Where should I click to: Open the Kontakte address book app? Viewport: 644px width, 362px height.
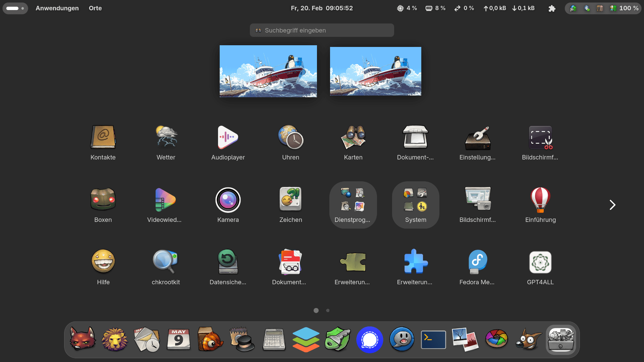[x=103, y=137]
